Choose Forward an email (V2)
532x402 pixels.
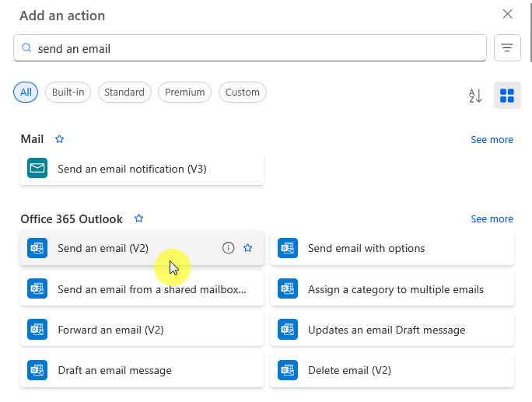pos(142,330)
